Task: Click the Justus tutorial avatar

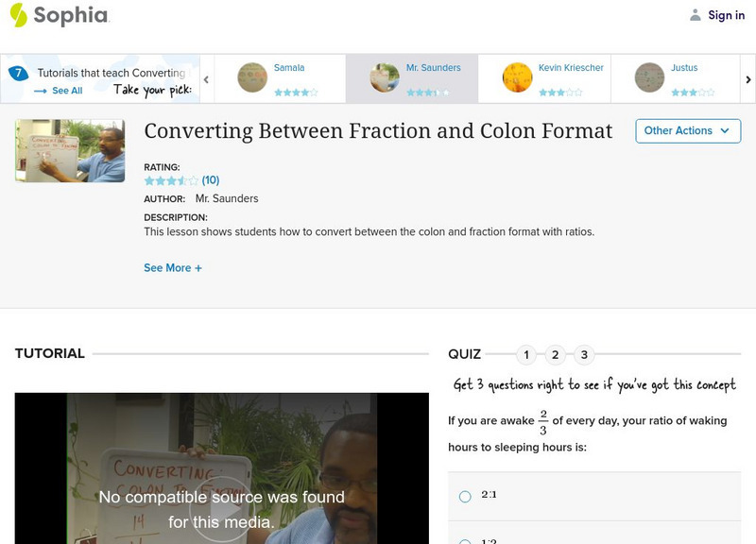Action: [649, 77]
